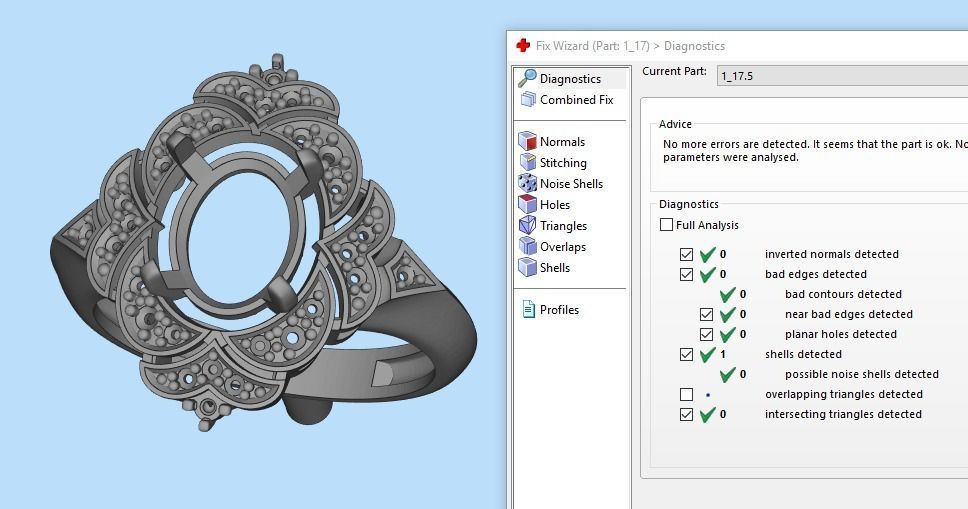Click the red cross Fix Wizard icon

click(523, 45)
